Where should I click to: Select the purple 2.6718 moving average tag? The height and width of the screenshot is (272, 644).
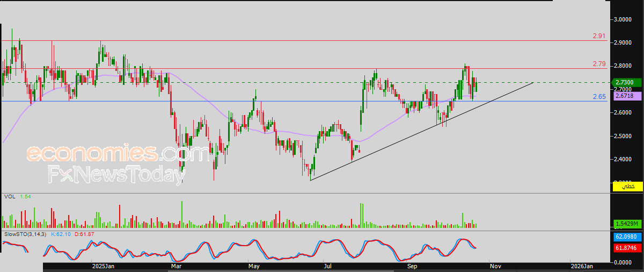coord(628,96)
